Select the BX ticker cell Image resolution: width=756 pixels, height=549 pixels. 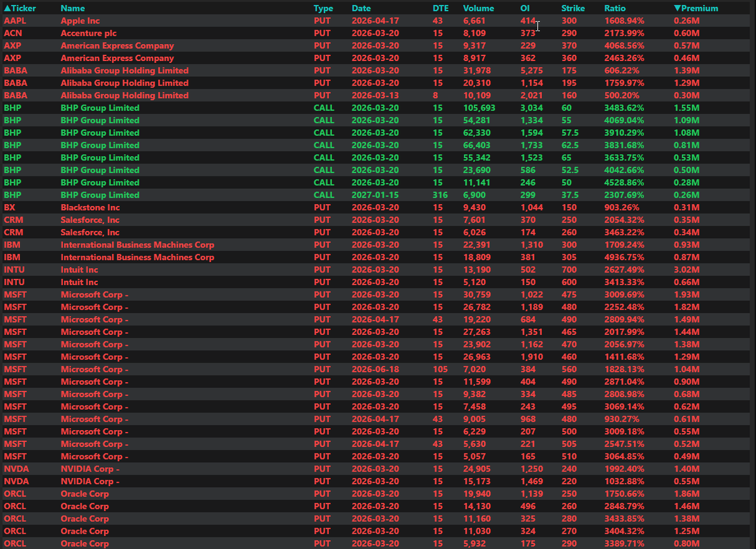(9, 207)
